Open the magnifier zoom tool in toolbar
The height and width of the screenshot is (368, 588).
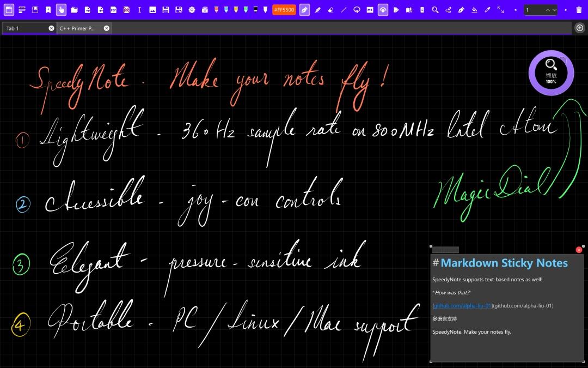coord(435,10)
